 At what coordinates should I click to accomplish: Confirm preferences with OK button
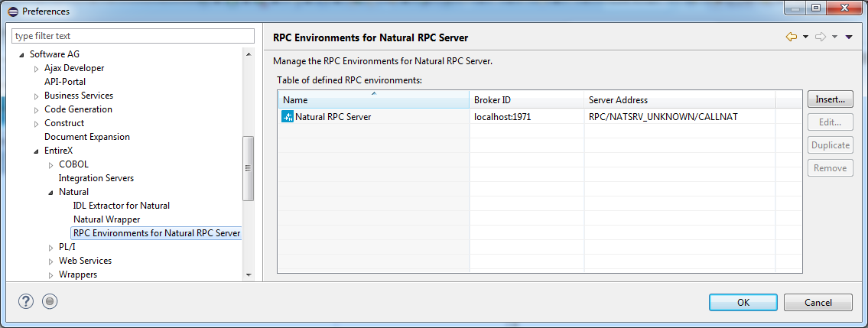743,302
